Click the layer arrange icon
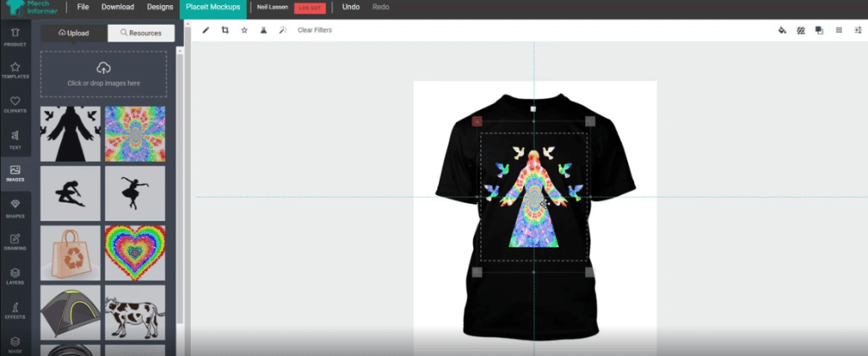The image size is (868, 356). 820,30
